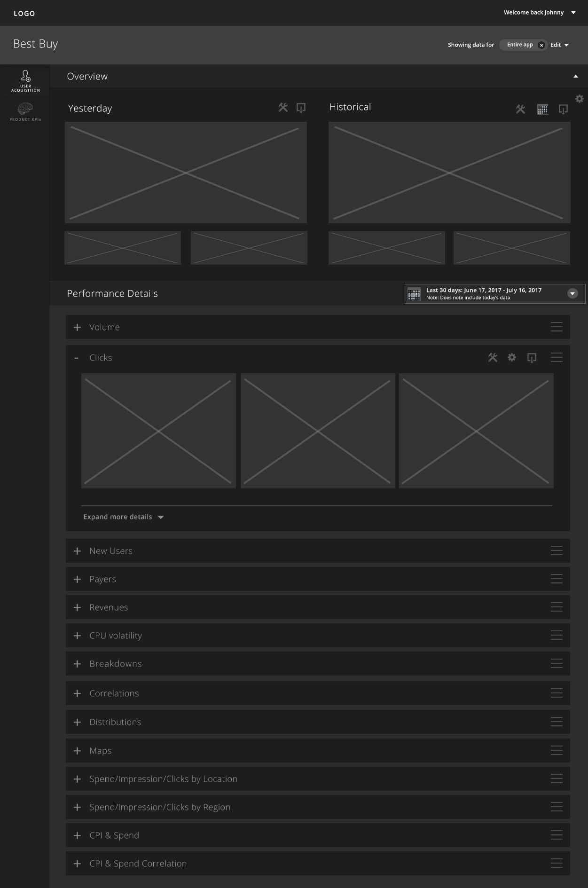Image resolution: width=588 pixels, height=888 pixels.
Task: Expand the Correlations section
Action: [78, 693]
